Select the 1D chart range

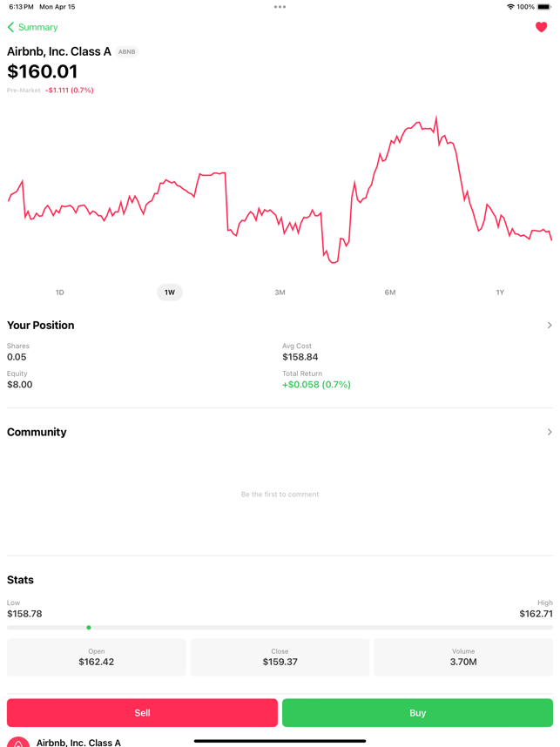click(x=59, y=292)
